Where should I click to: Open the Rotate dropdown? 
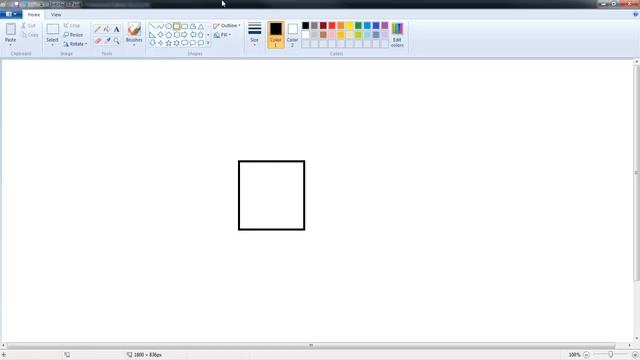(x=76, y=44)
